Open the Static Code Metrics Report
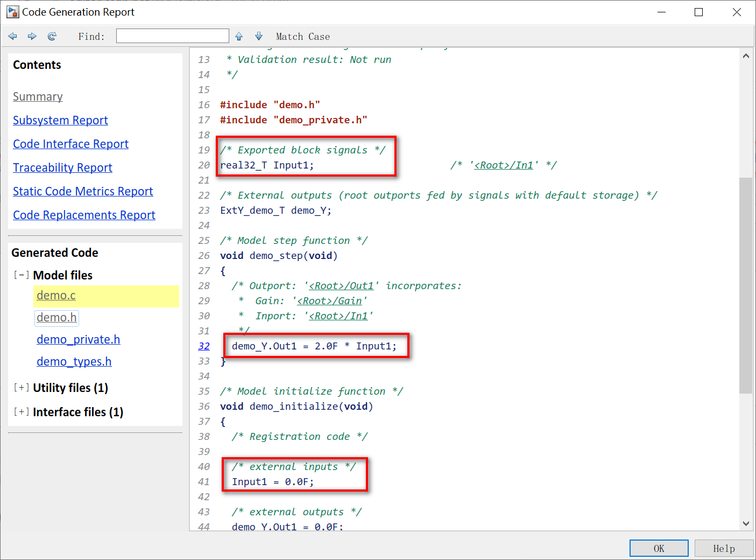This screenshot has height=560, width=756. [83, 192]
